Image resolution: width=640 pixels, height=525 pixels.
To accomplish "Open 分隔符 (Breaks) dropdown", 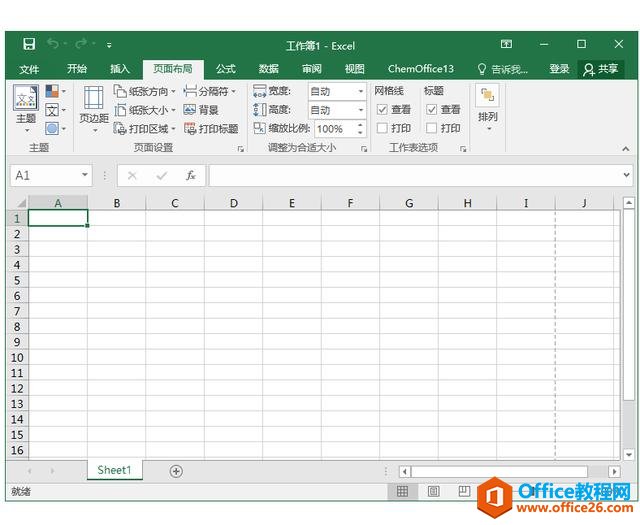I will point(210,91).
